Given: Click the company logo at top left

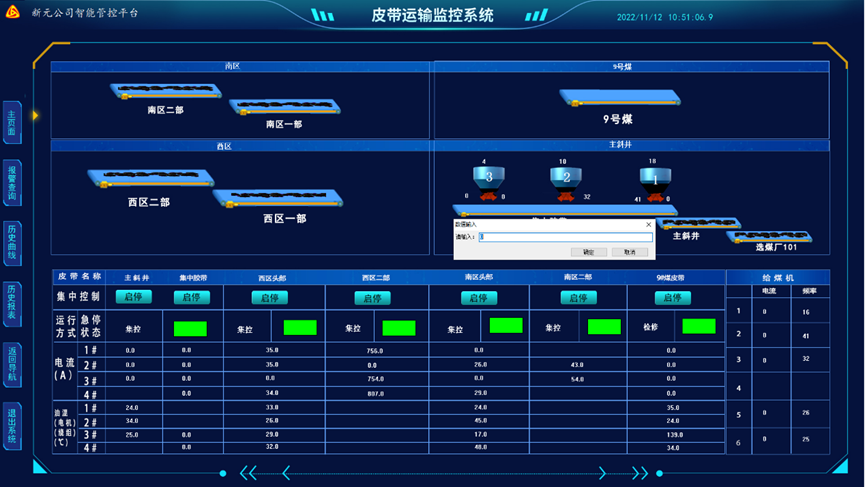Looking at the screenshot, I should click(13, 12).
